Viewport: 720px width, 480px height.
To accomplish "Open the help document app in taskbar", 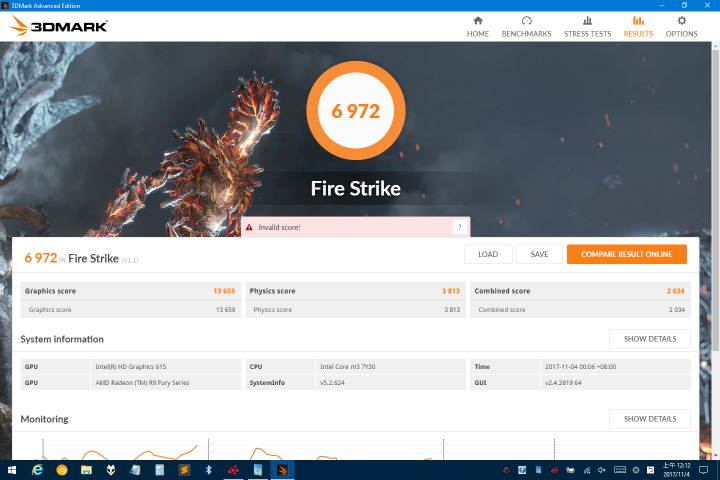I will (258, 470).
